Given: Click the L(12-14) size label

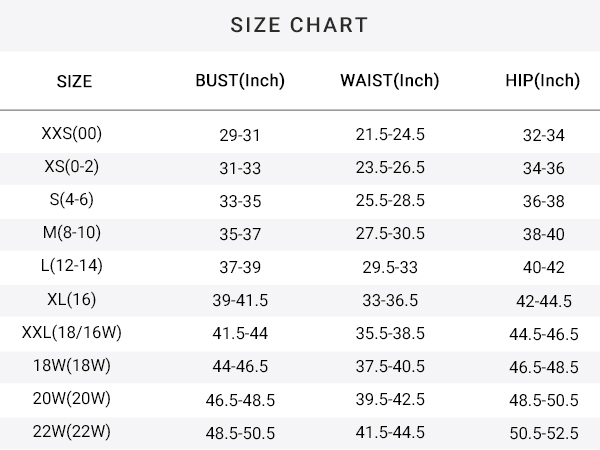Looking at the screenshot, I should pos(72,266).
